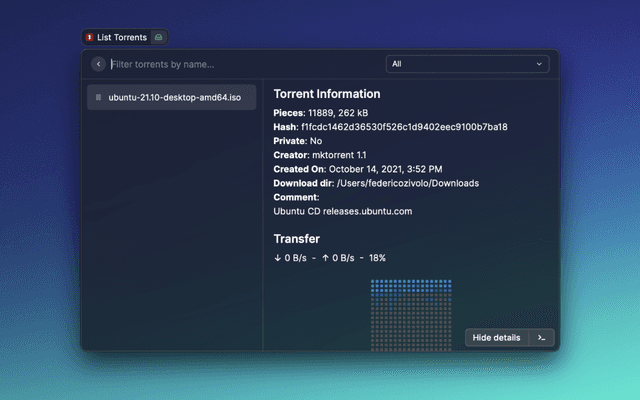
Task: Select the ubuntu-21.10-desktop-amd64.iso torrent
Action: 174,98
